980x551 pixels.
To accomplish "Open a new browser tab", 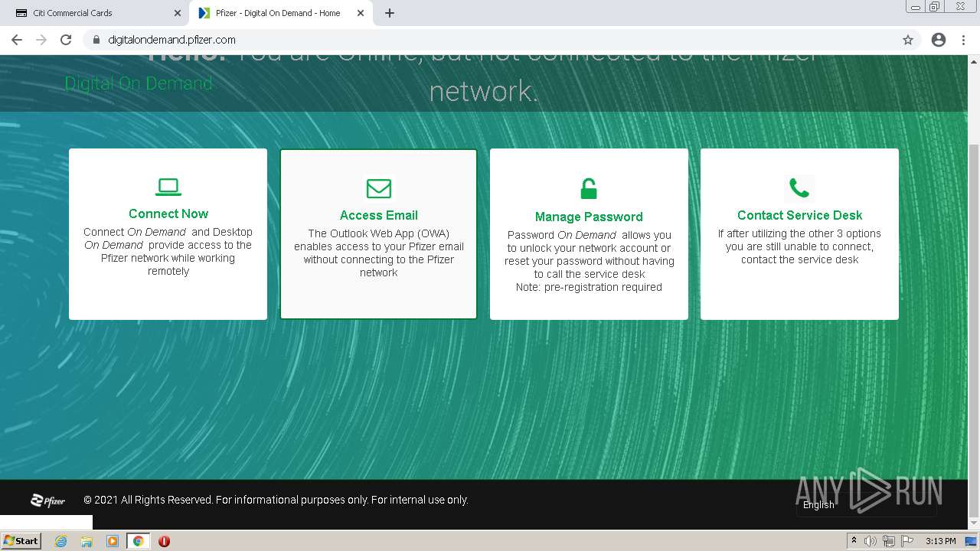I will [x=390, y=13].
